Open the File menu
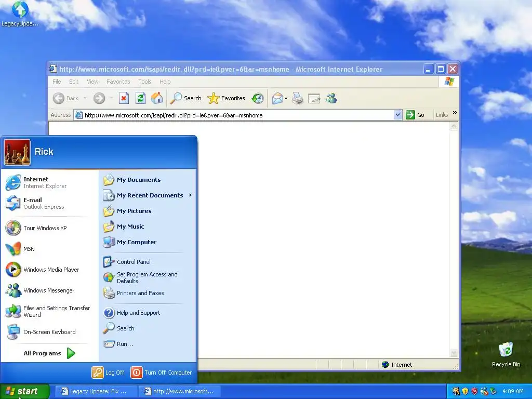Screen dimensions: 532x399 pyautogui.click(x=57, y=82)
